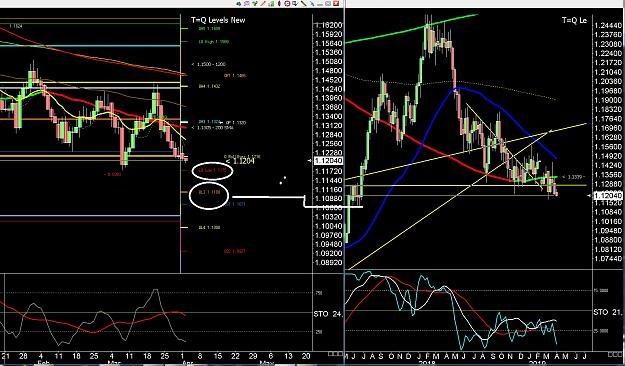
Task: Click the 'STO 24.' stochastic label on left chart
Action: (328, 314)
